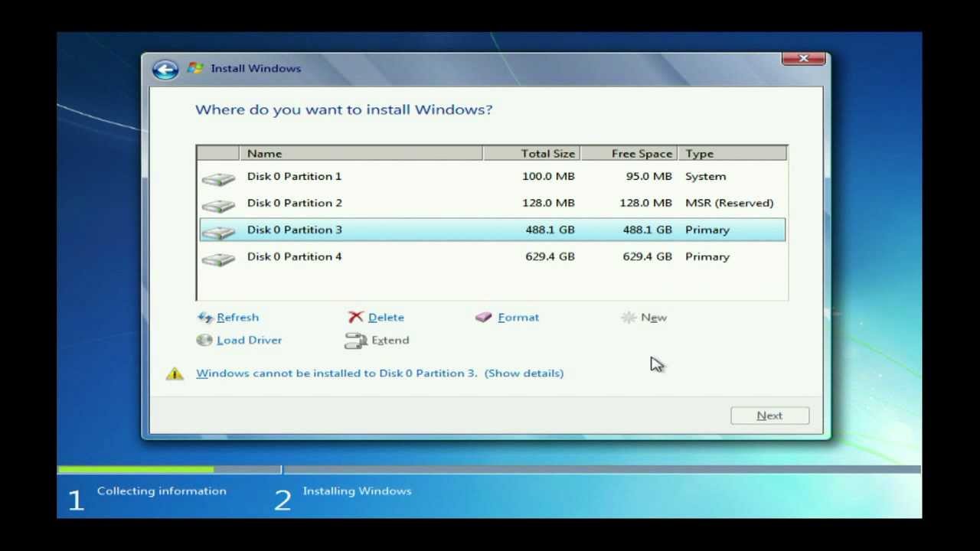Delete the selected partition
The height and width of the screenshot is (551, 980).
coord(386,317)
